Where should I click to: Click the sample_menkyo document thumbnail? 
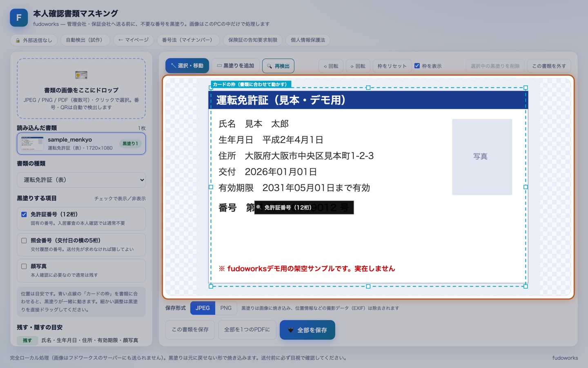coord(32,144)
